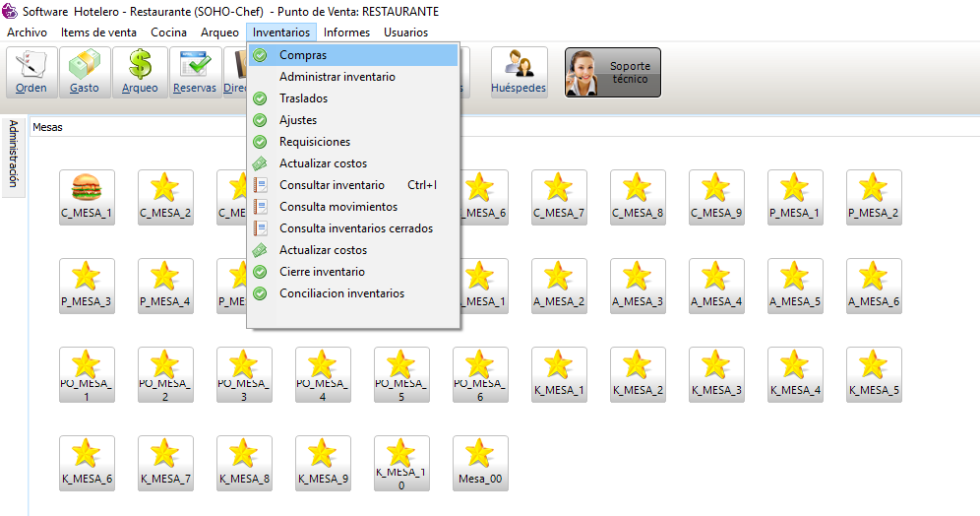Choose Compras in the Inventarios menu

303,55
